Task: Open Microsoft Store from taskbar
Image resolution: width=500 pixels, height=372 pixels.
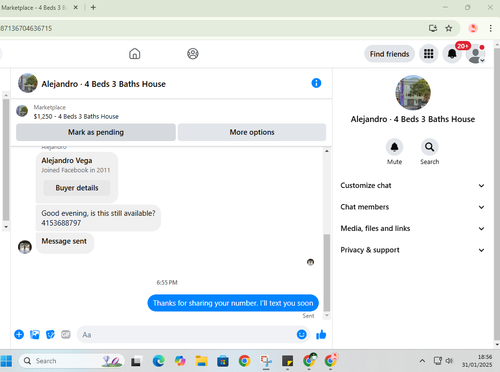Action: tap(223, 361)
